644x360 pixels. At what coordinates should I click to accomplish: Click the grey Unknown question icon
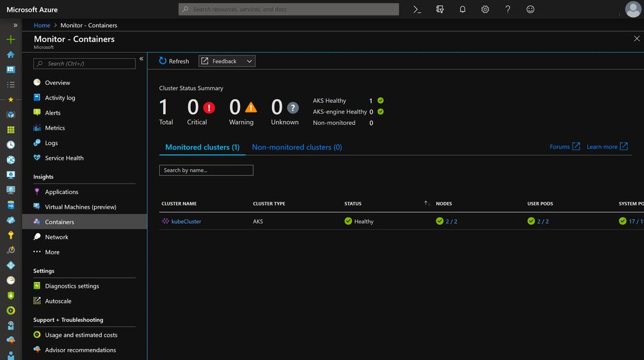293,108
